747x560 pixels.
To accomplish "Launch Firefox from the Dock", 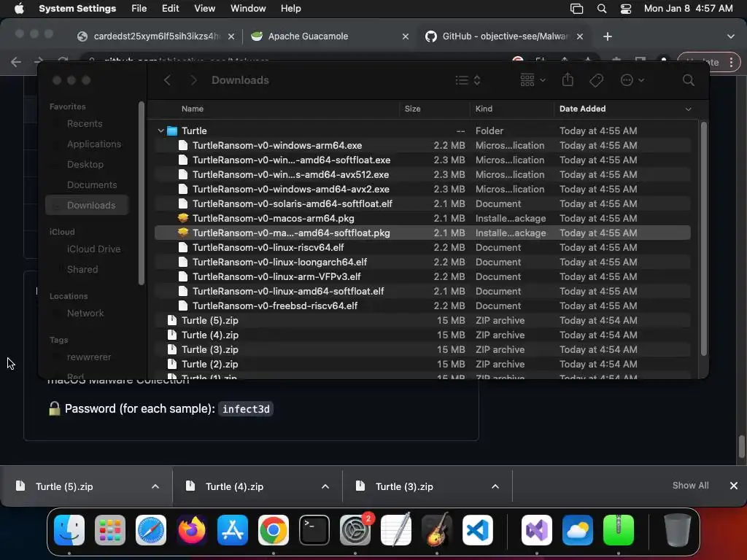I will click(192, 530).
